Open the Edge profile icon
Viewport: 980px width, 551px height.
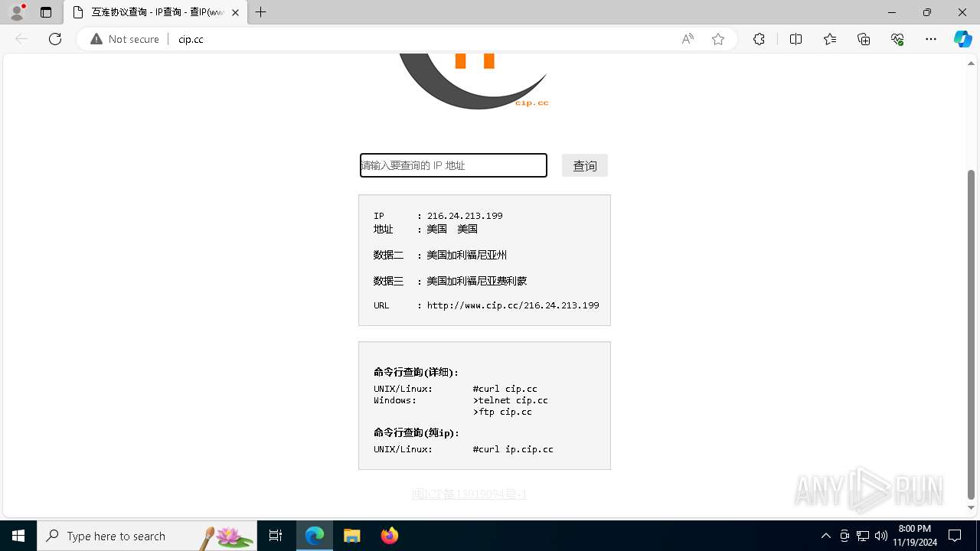[x=17, y=12]
